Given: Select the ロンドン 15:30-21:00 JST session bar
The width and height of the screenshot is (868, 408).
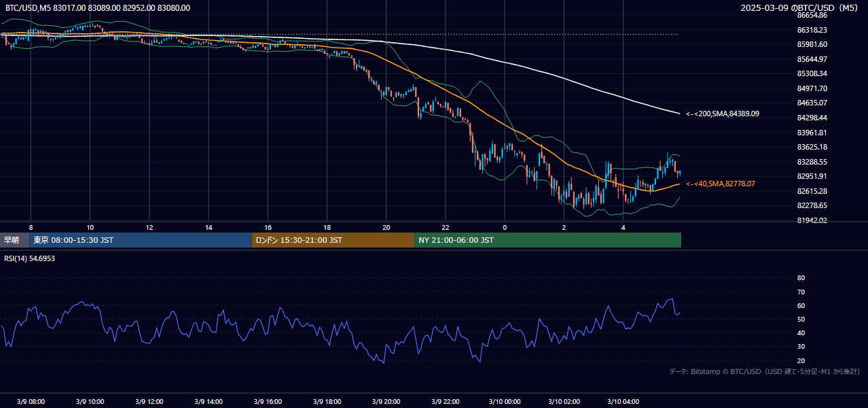Looking at the screenshot, I should pyautogui.click(x=333, y=240).
